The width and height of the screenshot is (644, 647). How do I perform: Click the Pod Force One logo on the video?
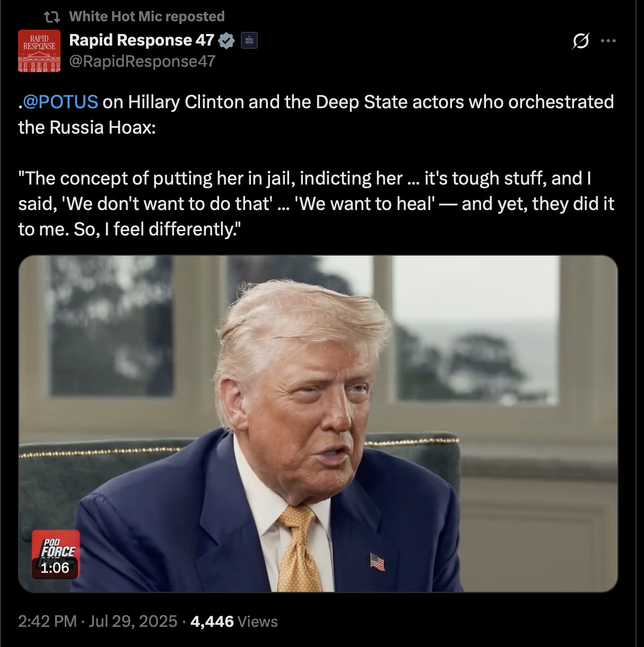(57, 546)
